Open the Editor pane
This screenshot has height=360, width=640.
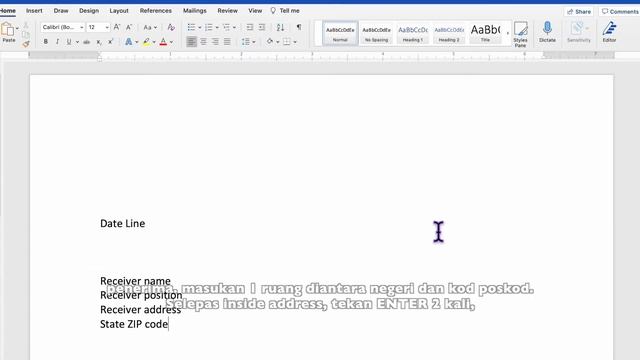609,32
